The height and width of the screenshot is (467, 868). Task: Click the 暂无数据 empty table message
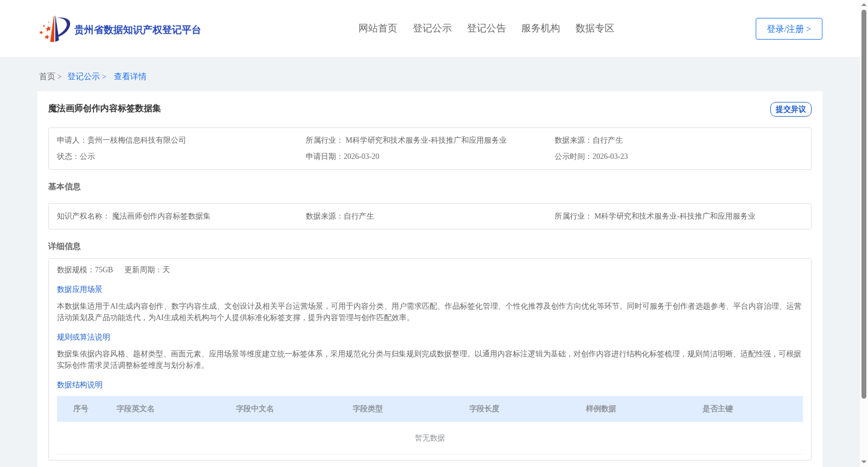[430, 438]
